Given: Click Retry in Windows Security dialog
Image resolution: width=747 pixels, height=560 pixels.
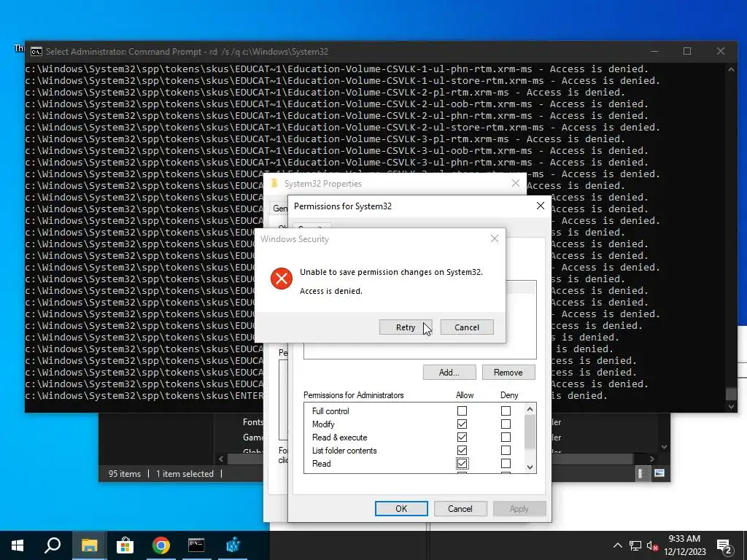Looking at the screenshot, I should [x=406, y=327].
